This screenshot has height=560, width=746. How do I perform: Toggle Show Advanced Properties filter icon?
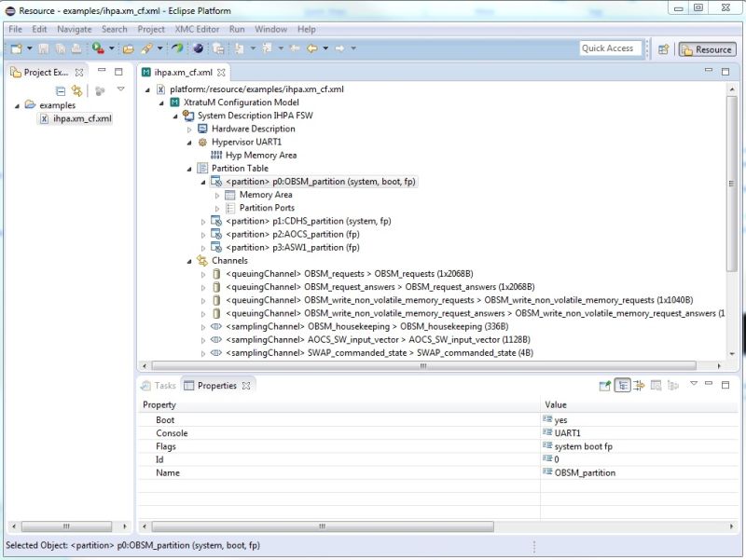(x=639, y=386)
